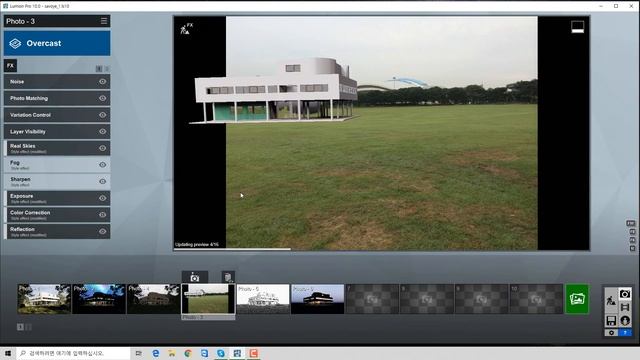Switch to Build mode icon
The width and height of the screenshot is (640, 360).
611,301
